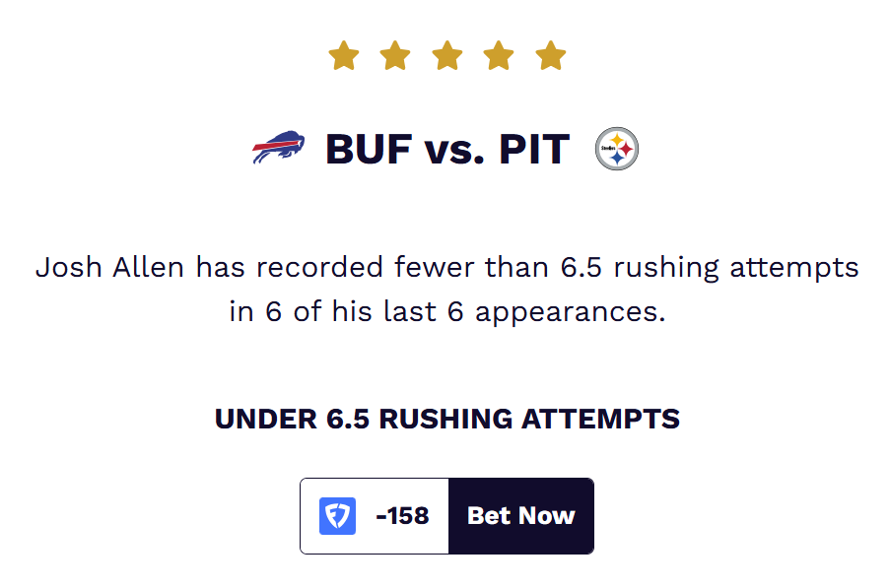Click the first gold rating star
This screenshot has height=588, width=890.
coord(343,56)
